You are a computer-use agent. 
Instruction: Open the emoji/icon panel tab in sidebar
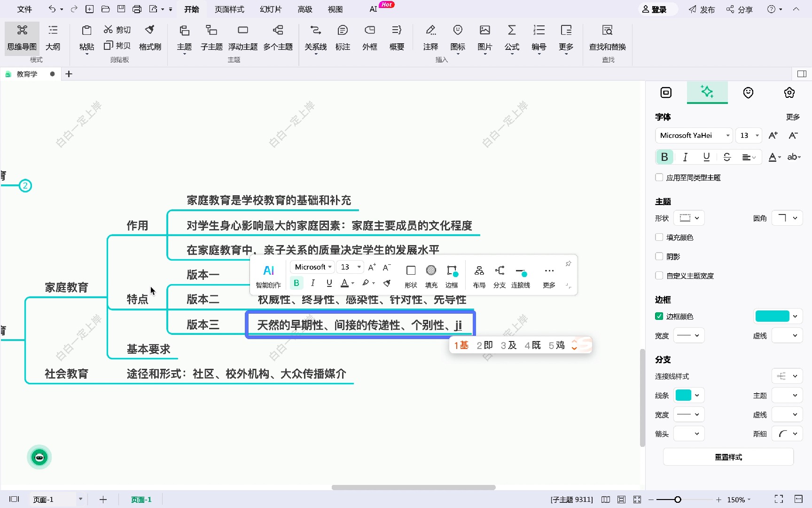(x=748, y=93)
